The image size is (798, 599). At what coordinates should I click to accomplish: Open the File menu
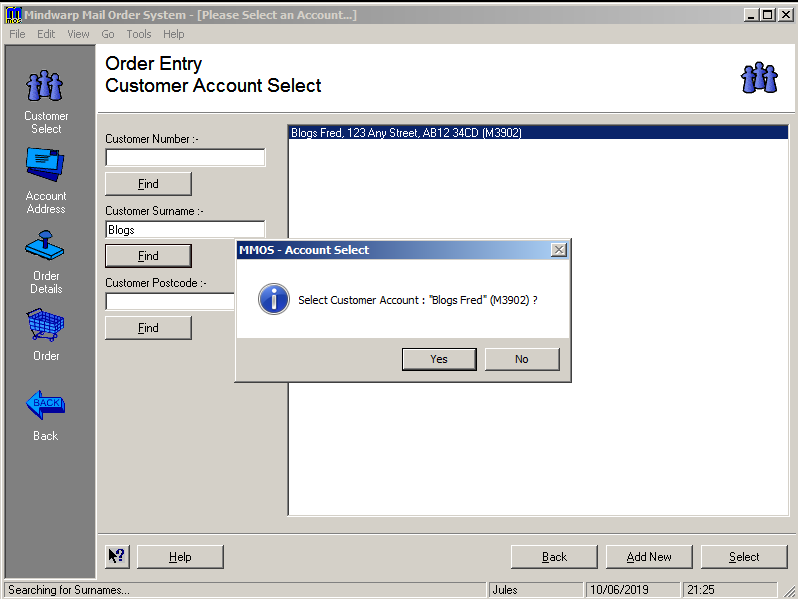coord(17,34)
